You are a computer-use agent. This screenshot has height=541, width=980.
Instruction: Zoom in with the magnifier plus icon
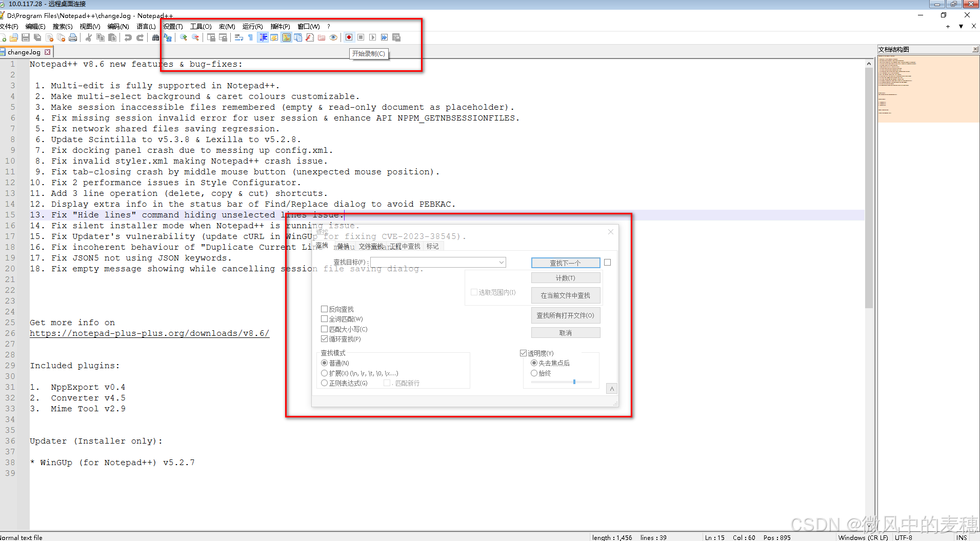[184, 37]
